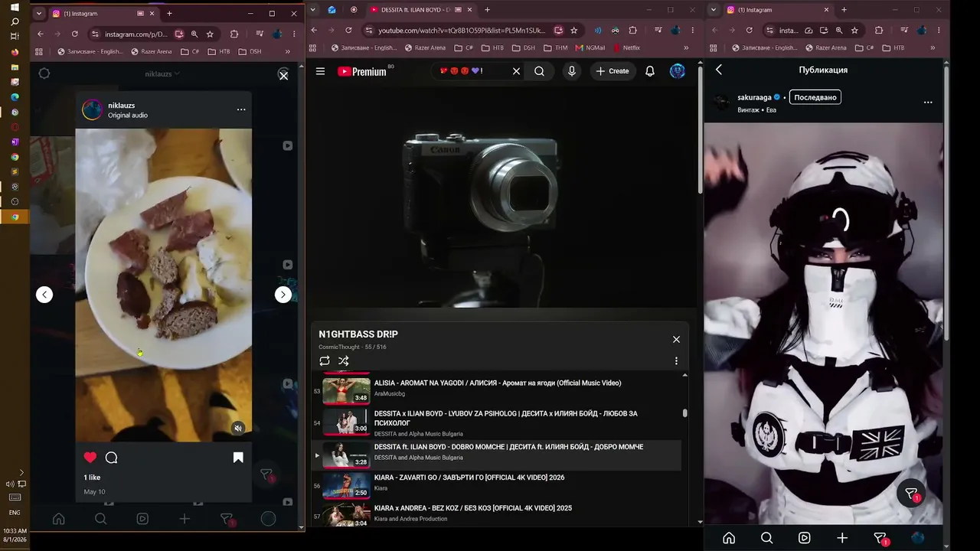Go to Instagram Home in the right window

pyautogui.click(x=729, y=538)
